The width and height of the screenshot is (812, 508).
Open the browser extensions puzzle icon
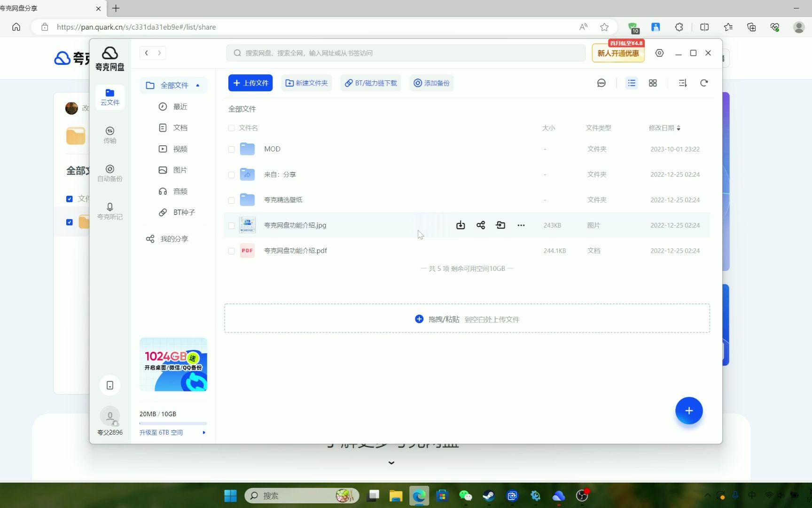(679, 27)
